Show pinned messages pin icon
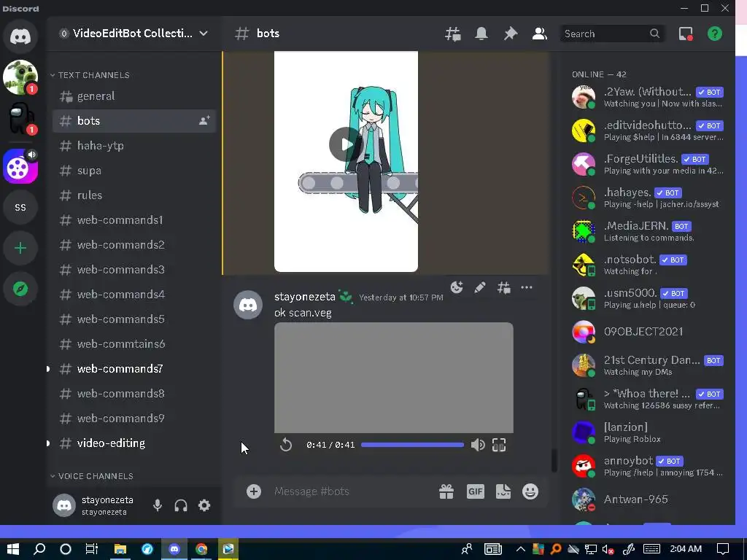 pos(510,34)
